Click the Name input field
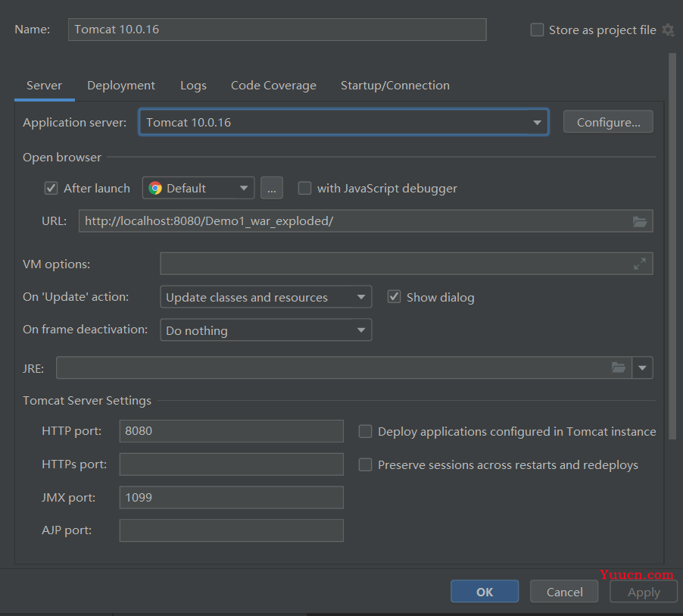 click(x=277, y=30)
